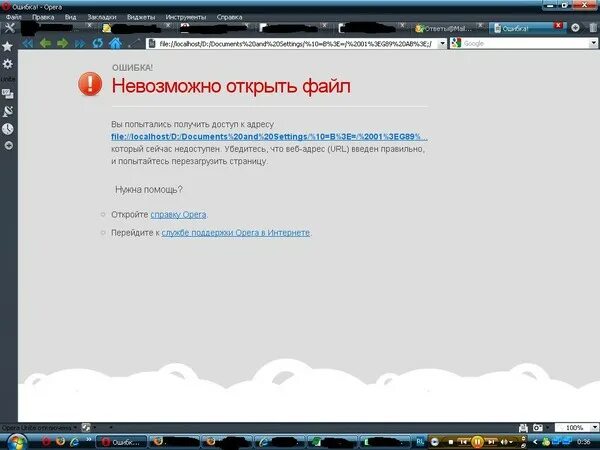
Task: Click the Rewind double-arrow button
Action: pos(28,43)
